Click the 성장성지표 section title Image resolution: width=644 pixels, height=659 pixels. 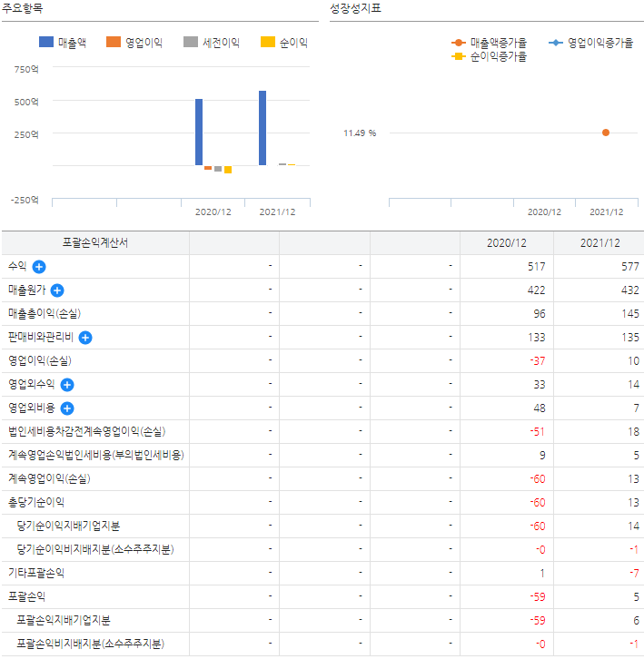[x=355, y=8]
